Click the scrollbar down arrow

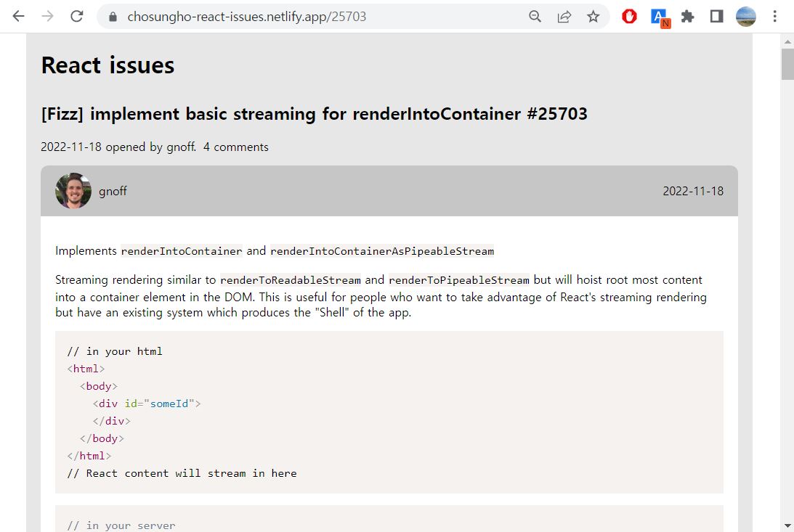coord(787,526)
